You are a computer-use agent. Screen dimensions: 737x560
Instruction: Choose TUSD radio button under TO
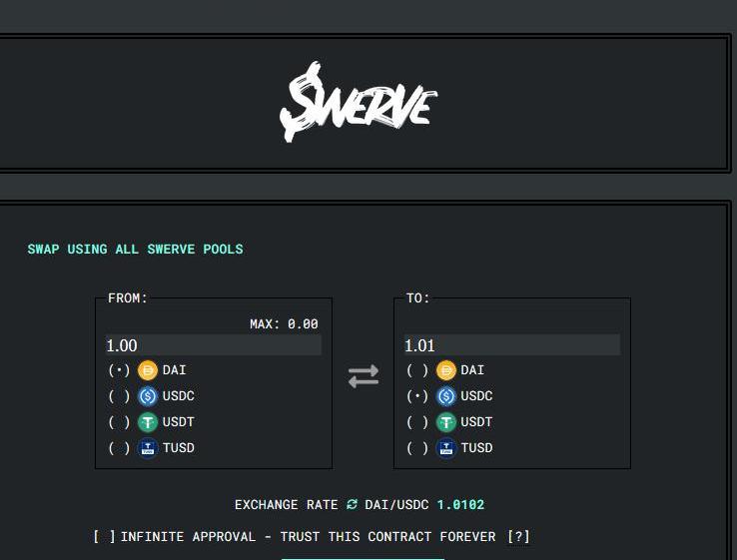(417, 448)
